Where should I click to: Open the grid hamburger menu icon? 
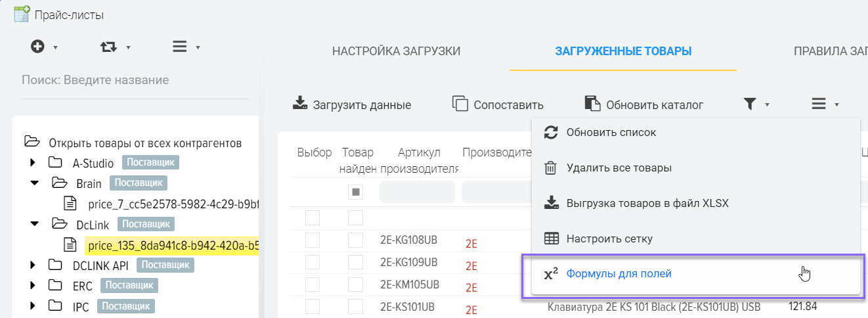pos(818,104)
